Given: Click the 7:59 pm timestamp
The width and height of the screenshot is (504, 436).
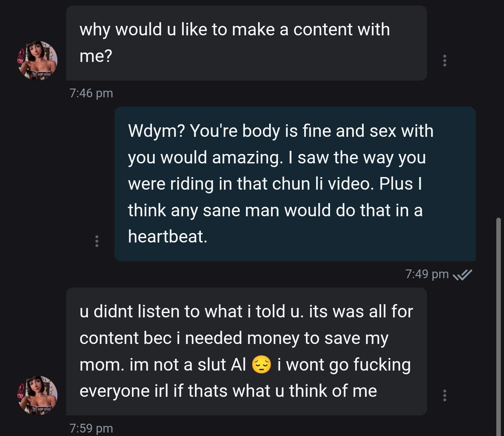Looking at the screenshot, I should (x=91, y=428).
